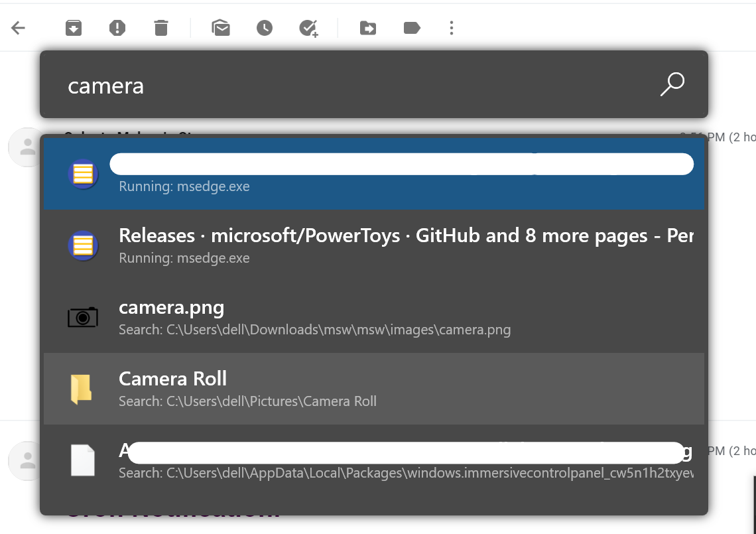Move the email using the folder-arrow icon
756x534 pixels.
[368, 28]
